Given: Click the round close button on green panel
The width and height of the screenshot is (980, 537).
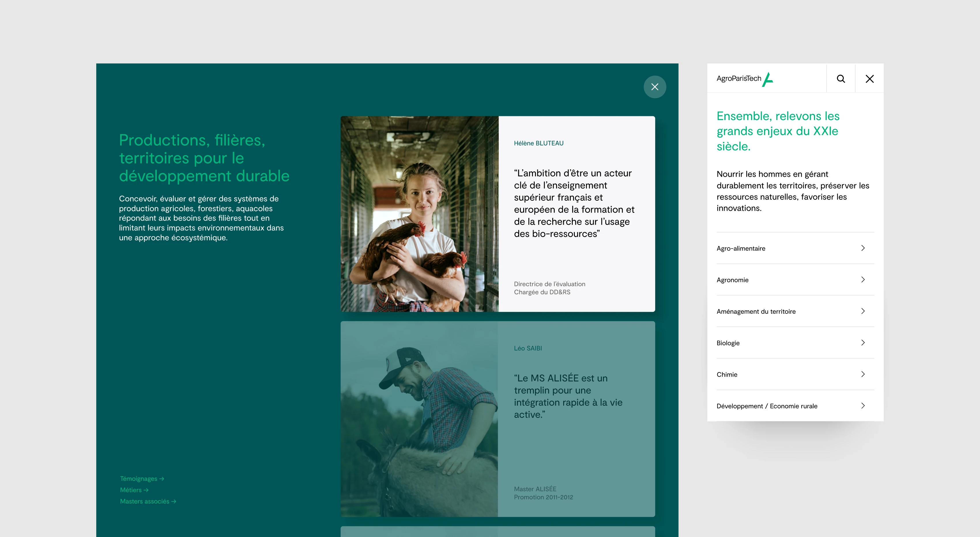Looking at the screenshot, I should (x=654, y=87).
